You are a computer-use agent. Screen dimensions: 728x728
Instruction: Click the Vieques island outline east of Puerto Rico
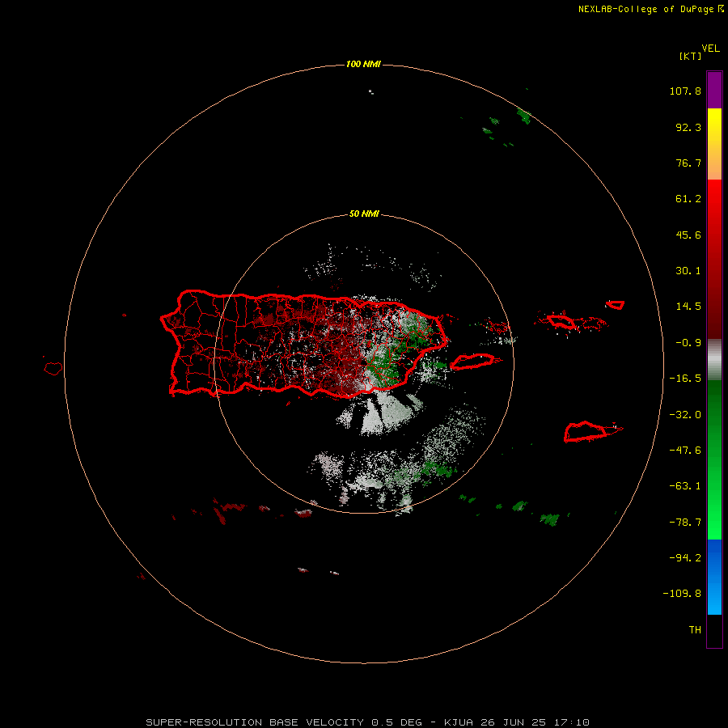pos(475,362)
